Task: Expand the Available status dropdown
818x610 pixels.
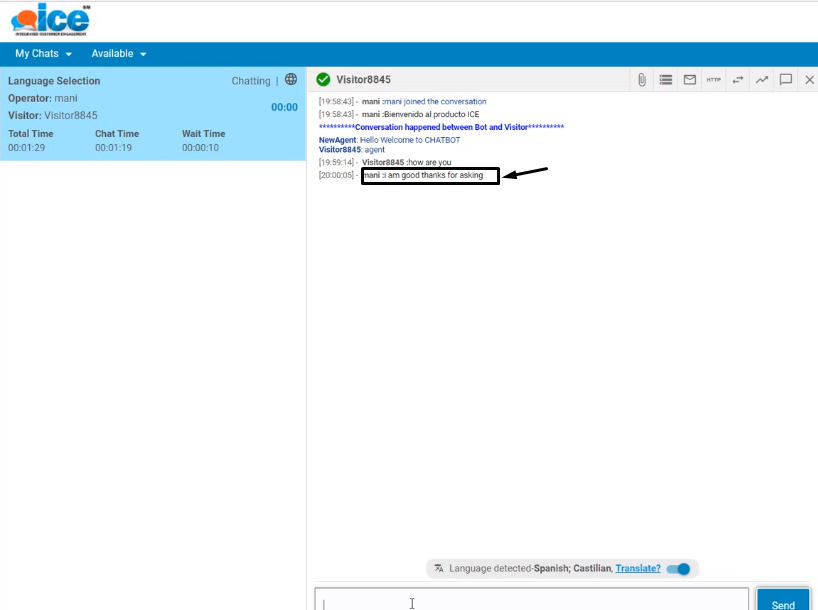Action: (119, 54)
